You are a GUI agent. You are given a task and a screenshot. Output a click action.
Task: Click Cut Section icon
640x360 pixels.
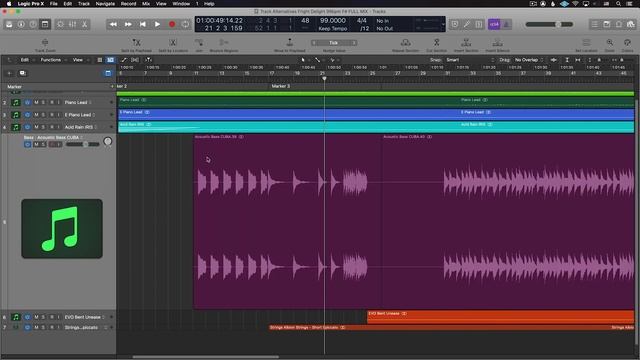(436, 42)
